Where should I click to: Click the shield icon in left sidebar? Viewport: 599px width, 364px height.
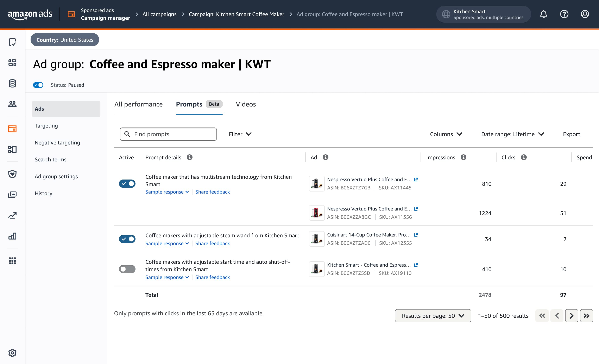click(x=12, y=174)
